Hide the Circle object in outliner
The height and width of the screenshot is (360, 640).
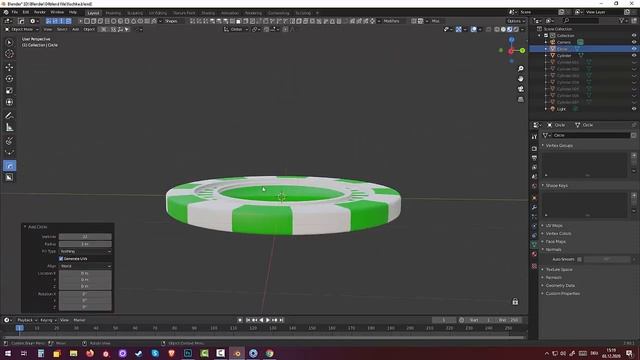tap(634, 49)
